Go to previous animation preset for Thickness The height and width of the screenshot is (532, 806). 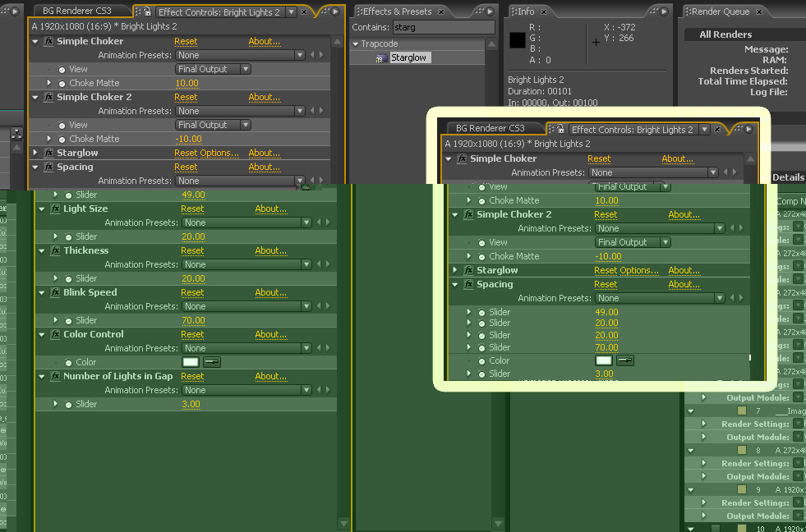[x=320, y=265]
